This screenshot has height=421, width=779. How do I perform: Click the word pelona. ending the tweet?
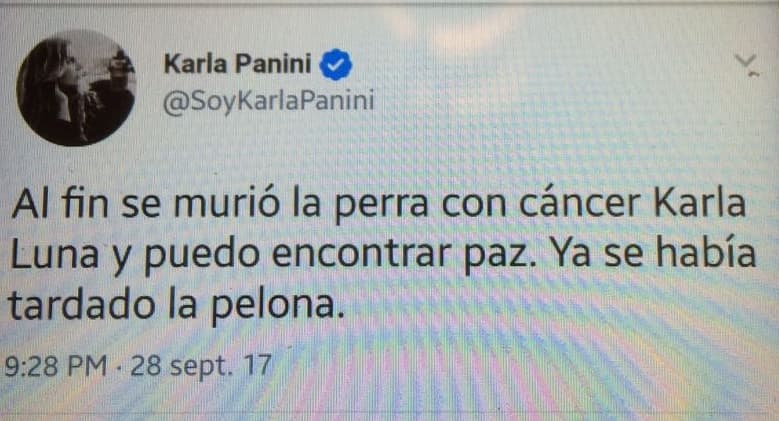tap(277, 306)
